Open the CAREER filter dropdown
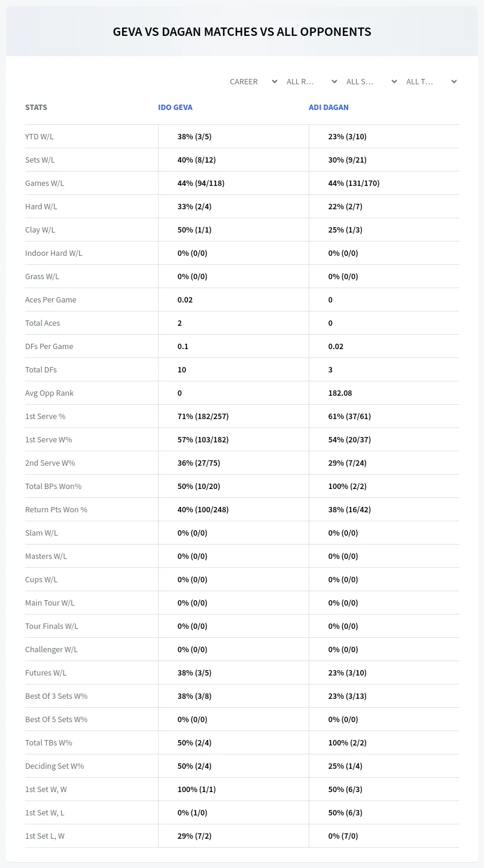 point(253,82)
